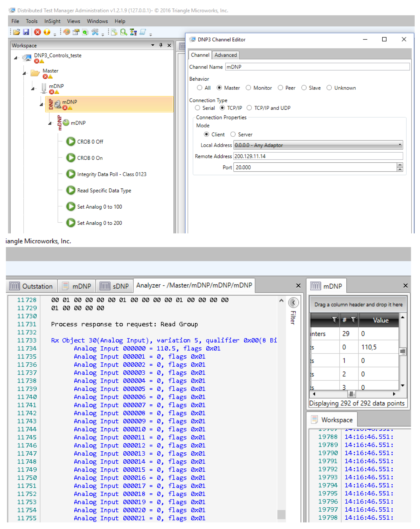Run the CROB 0 On command
420x529 pixels.
(x=71, y=158)
